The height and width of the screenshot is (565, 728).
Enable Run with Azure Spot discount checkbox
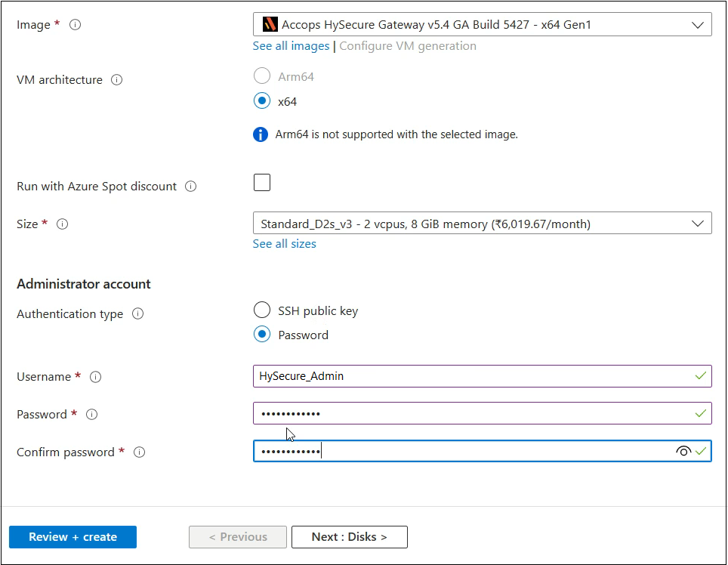pos(262,183)
